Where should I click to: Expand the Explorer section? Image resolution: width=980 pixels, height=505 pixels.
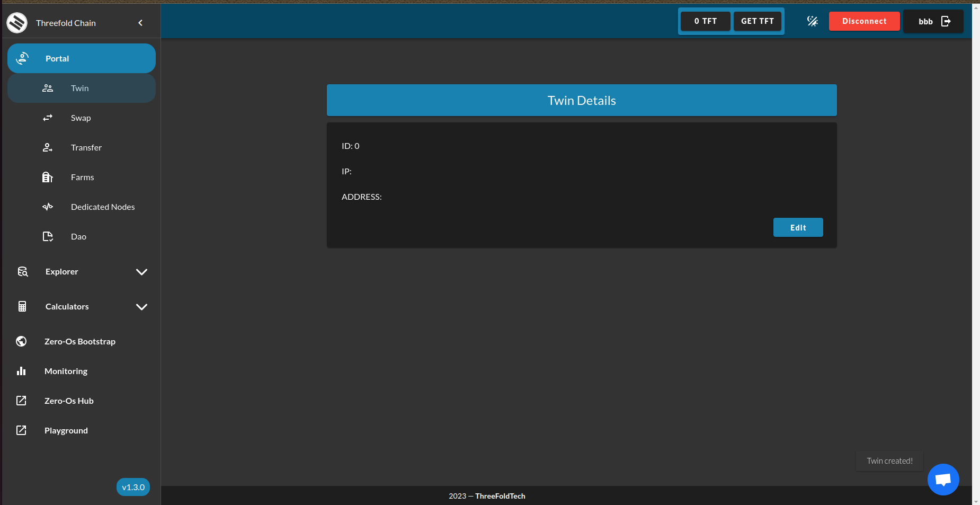pyautogui.click(x=141, y=271)
